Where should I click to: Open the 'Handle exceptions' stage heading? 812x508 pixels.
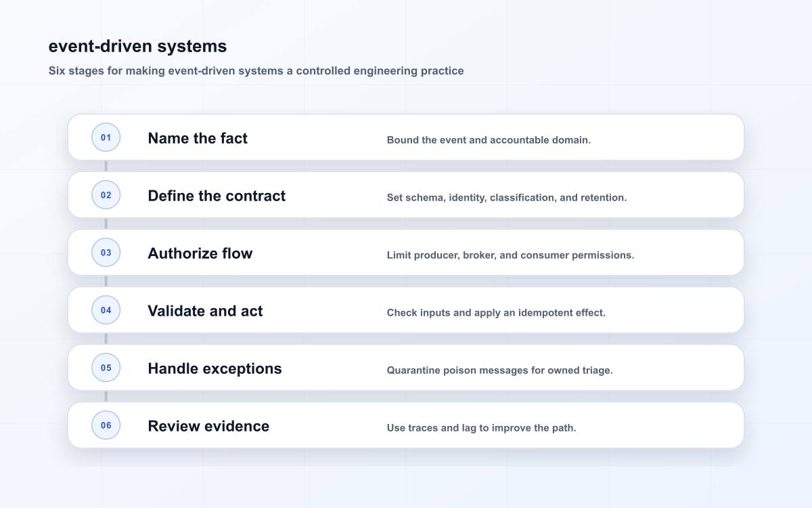point(215,368)
